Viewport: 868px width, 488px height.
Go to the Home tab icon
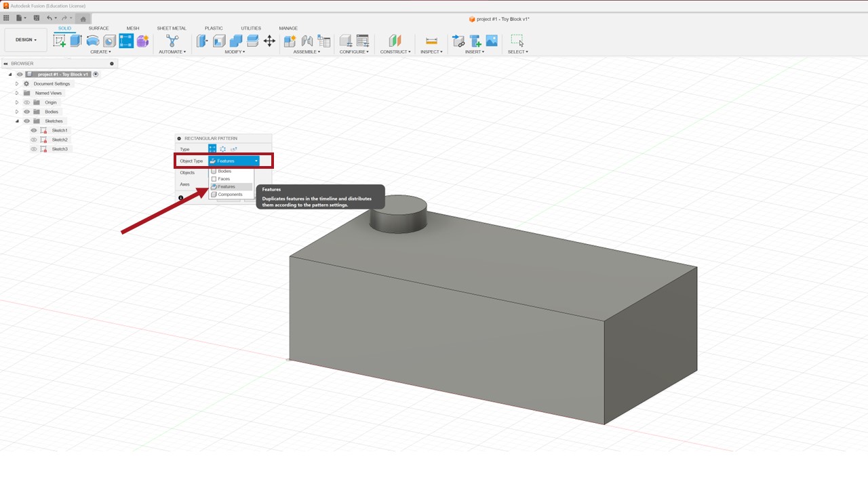coord(83,19)
